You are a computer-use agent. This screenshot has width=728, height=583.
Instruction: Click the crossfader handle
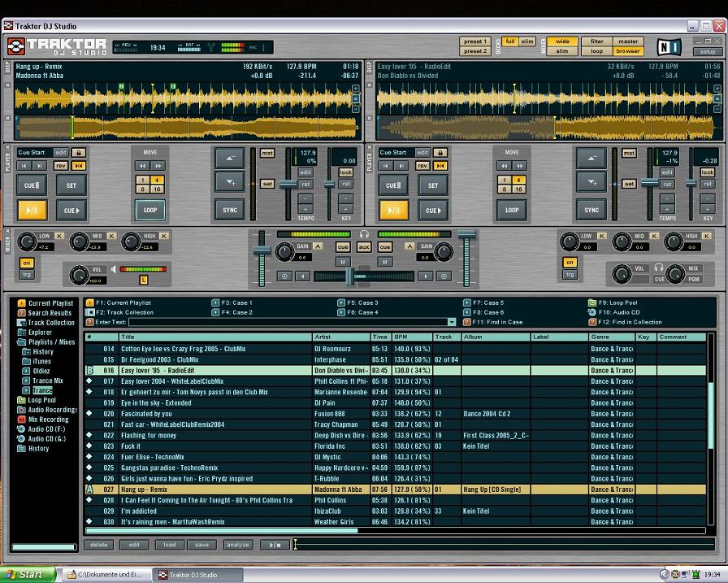[x=351, y=276]
